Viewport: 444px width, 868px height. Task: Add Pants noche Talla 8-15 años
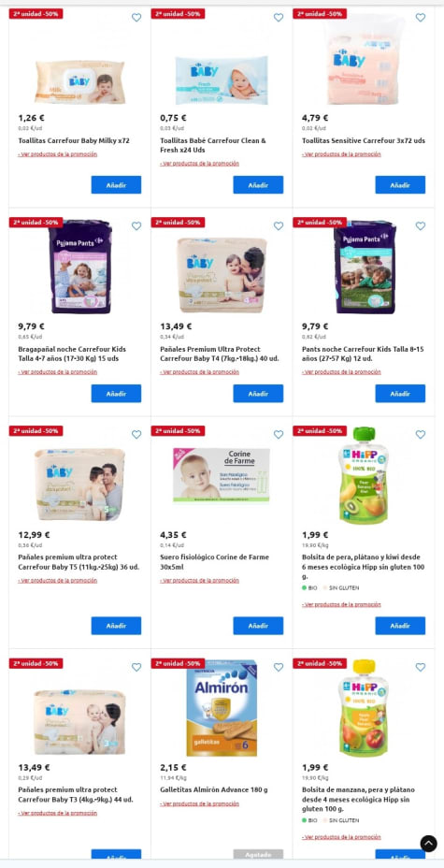click(x=400, y=394)
